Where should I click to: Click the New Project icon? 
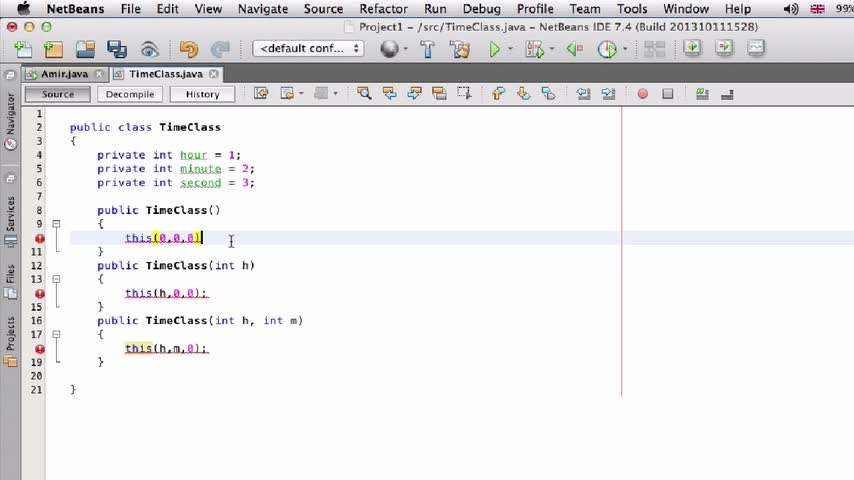click(53, 49)
